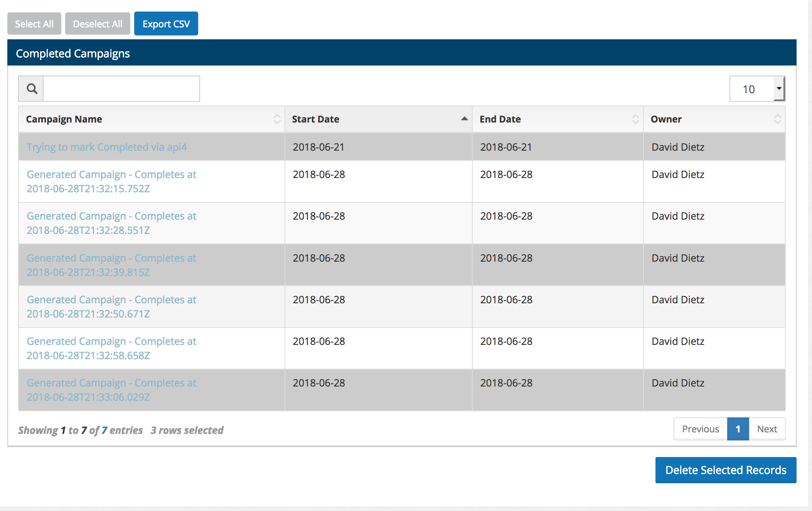Image resolution: width=812 pixels, height=511 pixels.
Task: Click the Select All button
Action: [34, 24]
